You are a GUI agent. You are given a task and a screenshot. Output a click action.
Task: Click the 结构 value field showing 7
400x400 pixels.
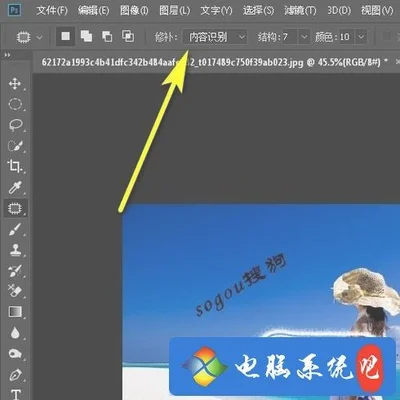pos(290,37)
